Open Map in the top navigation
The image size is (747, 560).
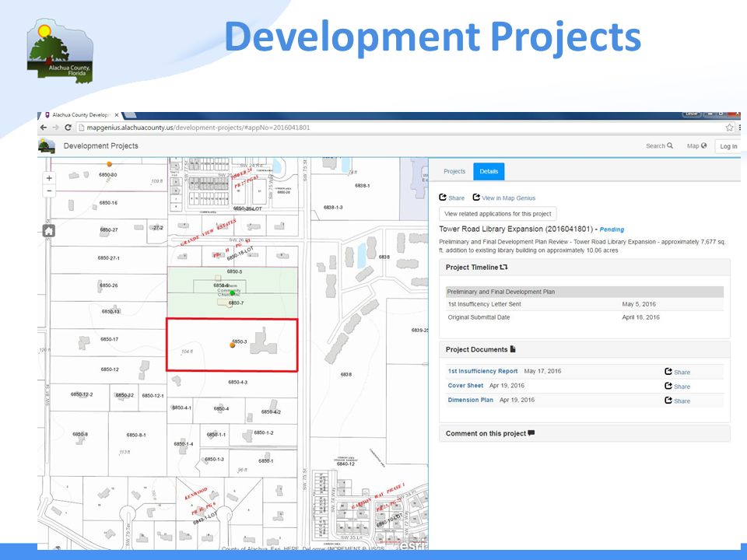pyautogui.click(x=696, y=145)
